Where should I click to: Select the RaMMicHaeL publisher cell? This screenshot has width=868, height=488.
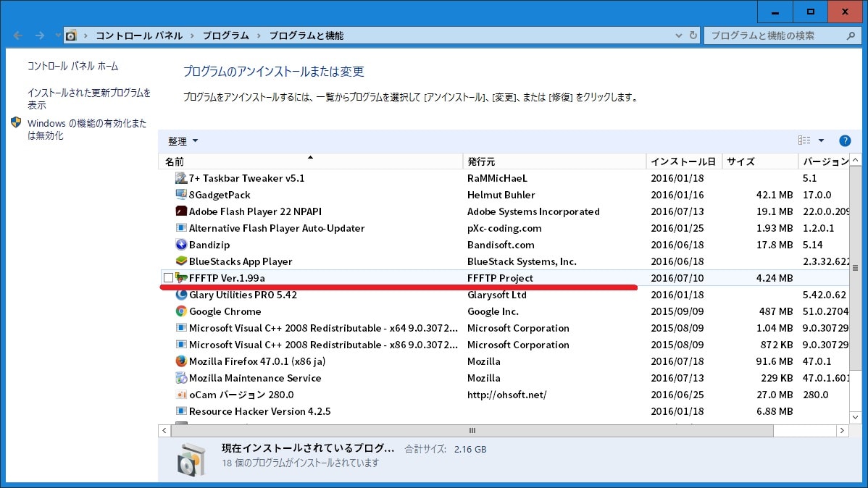(496, 177)
